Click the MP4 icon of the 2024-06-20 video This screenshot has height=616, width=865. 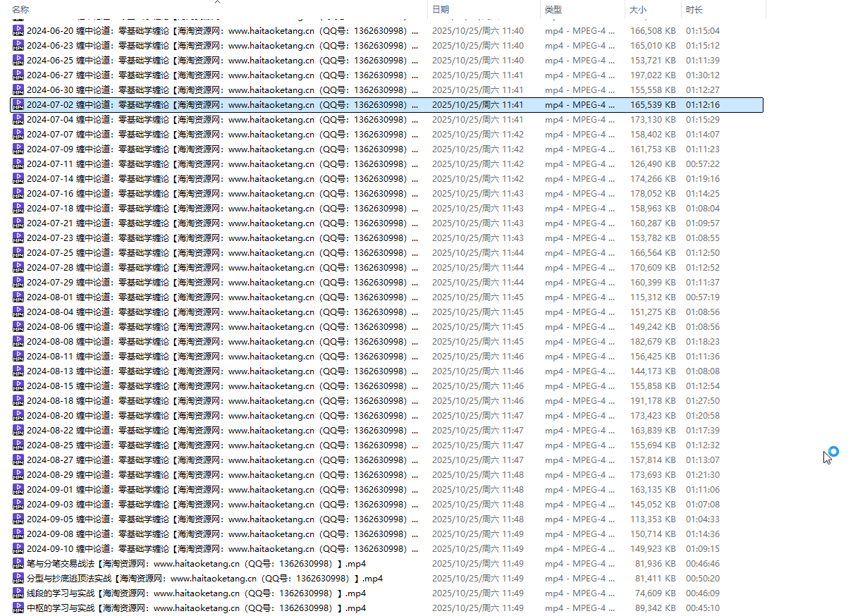tap(18, 31)
